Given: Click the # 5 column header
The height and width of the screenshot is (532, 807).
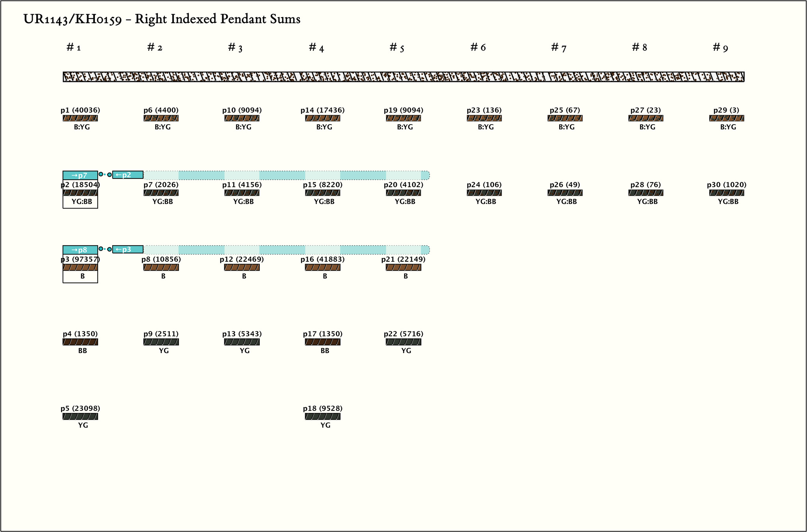Looking at the screenshot, I should point(397,48).
